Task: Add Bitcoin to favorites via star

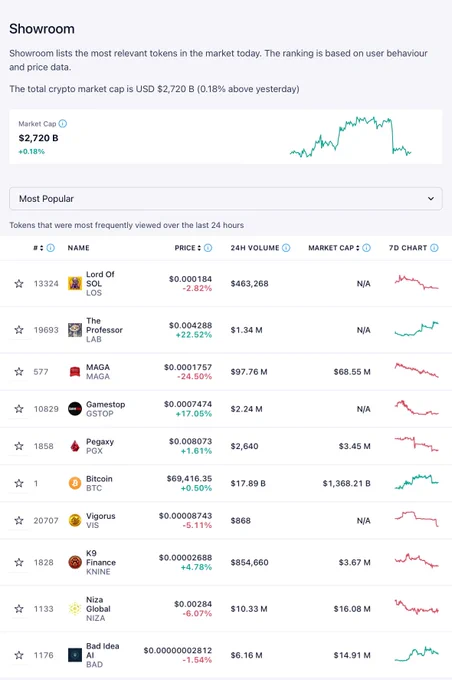Action: pyautogui.click(x=19, y=483)
